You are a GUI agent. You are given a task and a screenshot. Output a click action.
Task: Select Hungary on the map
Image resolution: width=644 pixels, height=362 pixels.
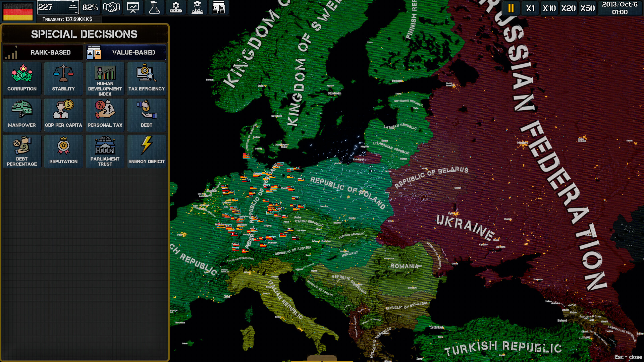coord(350,254)
